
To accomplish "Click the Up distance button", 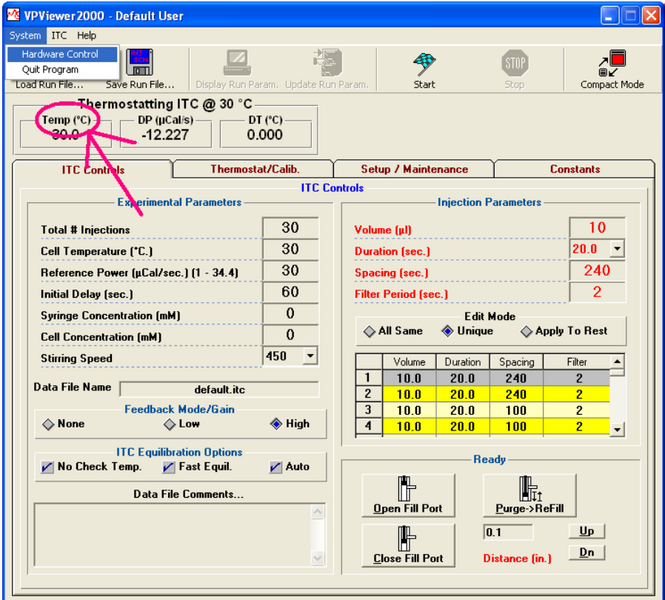I will tap(587, 531).
